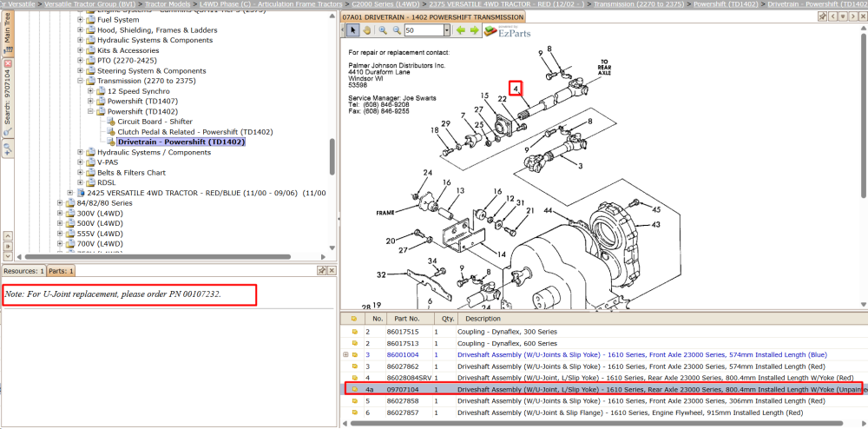This screenshot has width=868, height=429.
Task: Open Powershift (TD1402) breadcrumb link
Action: click(x=725, y=3)
